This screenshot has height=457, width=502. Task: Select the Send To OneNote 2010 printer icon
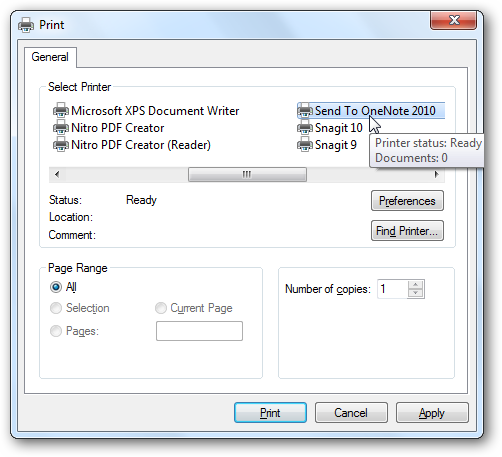[x=305, y=110]
